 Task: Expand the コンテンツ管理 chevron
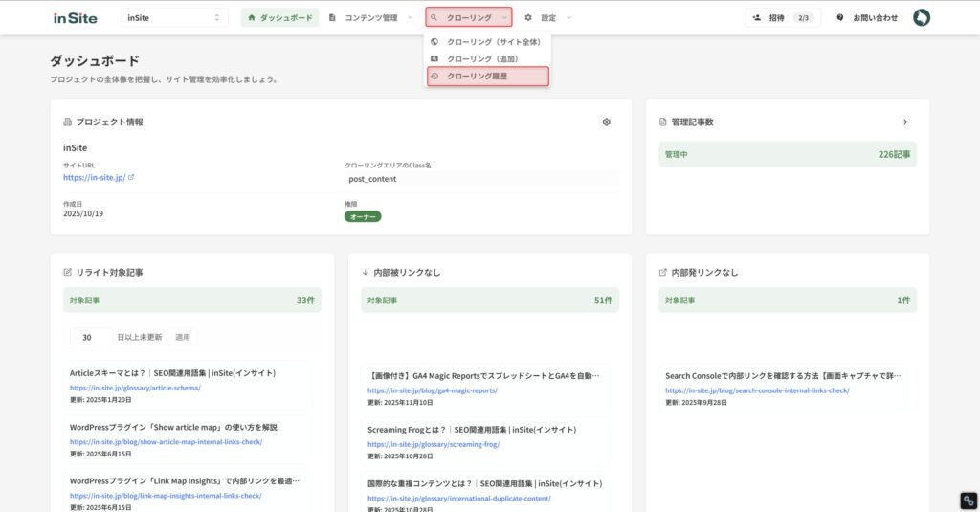[410, 17]
